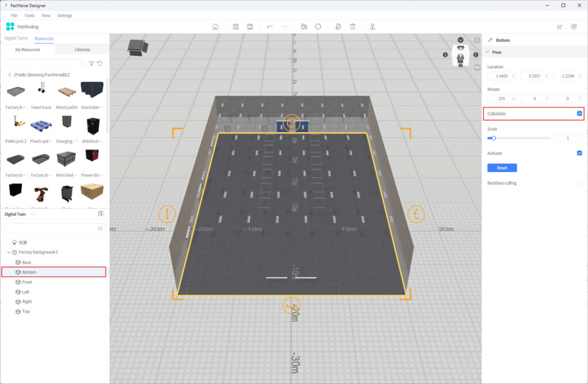Click the Location Z value field

[x=567, y=76]
